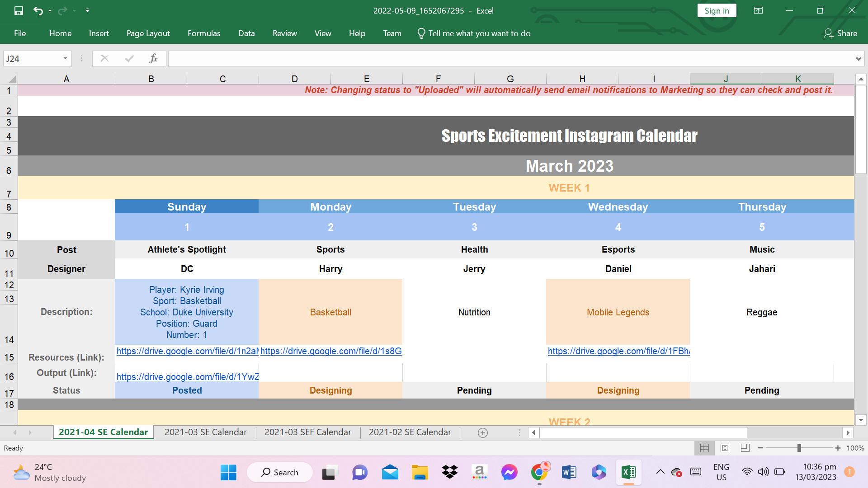Switch to 2021-02 SE Calendar sheet
Viewport: 868px width, 488px height.
pyautogui.click(x=410, y=432)
